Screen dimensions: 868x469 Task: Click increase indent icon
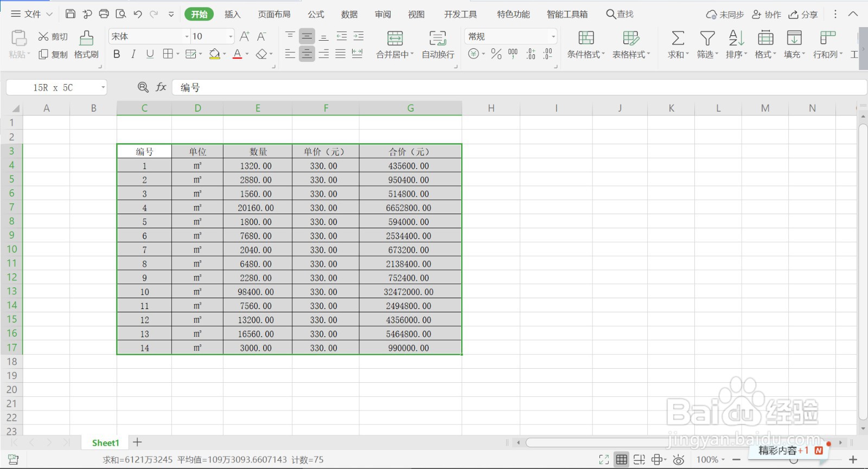[359, 36]
